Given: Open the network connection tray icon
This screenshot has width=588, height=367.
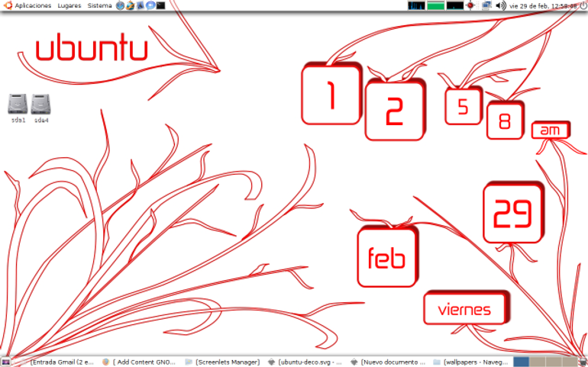Looking at the screenshot, I should (486, 5).
